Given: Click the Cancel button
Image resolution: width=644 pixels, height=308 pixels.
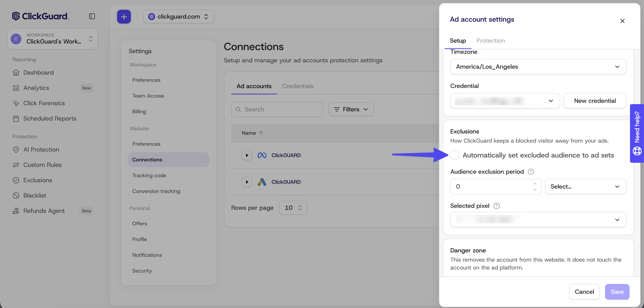Looking at the screenshot, I should pyautogui.click(x=584, y=292).
